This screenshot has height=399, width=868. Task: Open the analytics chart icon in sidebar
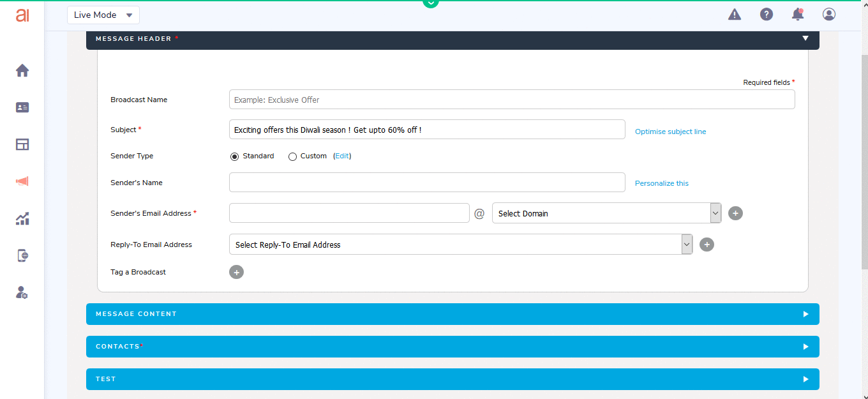tap(22, 219)
